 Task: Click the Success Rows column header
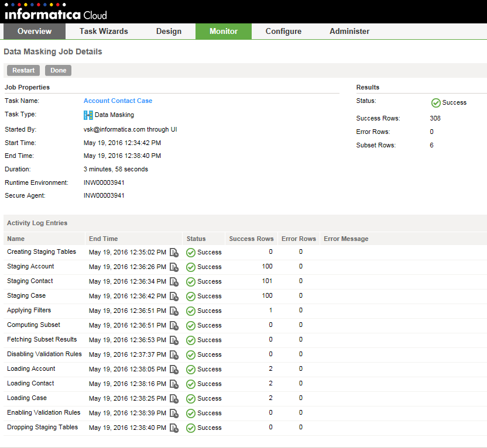pyautogui.click(x=251, y=239)
